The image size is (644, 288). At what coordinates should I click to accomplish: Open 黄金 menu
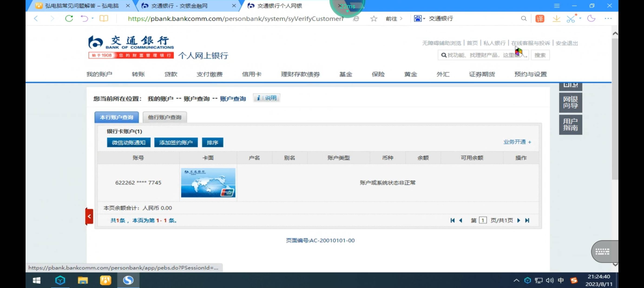[411, 74]
